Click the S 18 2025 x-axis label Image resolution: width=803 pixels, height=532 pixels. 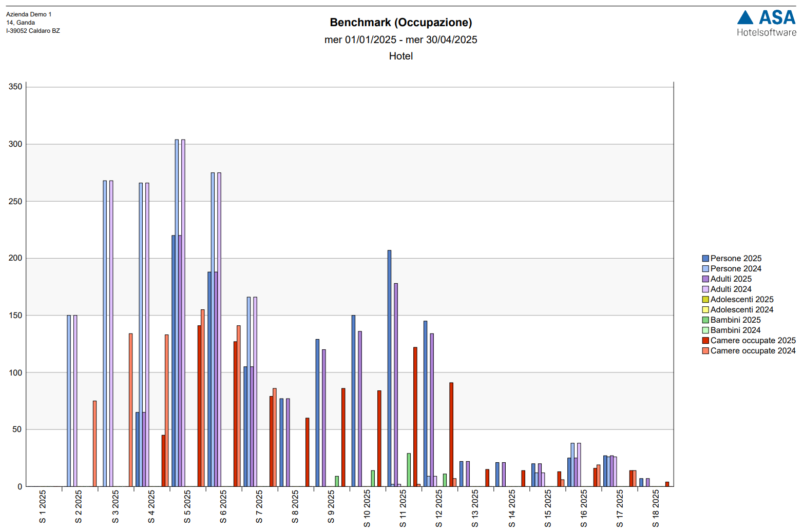[656, 508]
